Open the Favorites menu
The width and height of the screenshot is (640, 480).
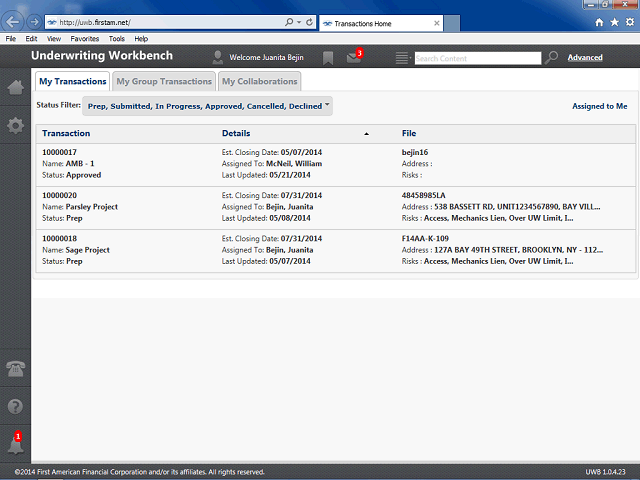[84, 39]
